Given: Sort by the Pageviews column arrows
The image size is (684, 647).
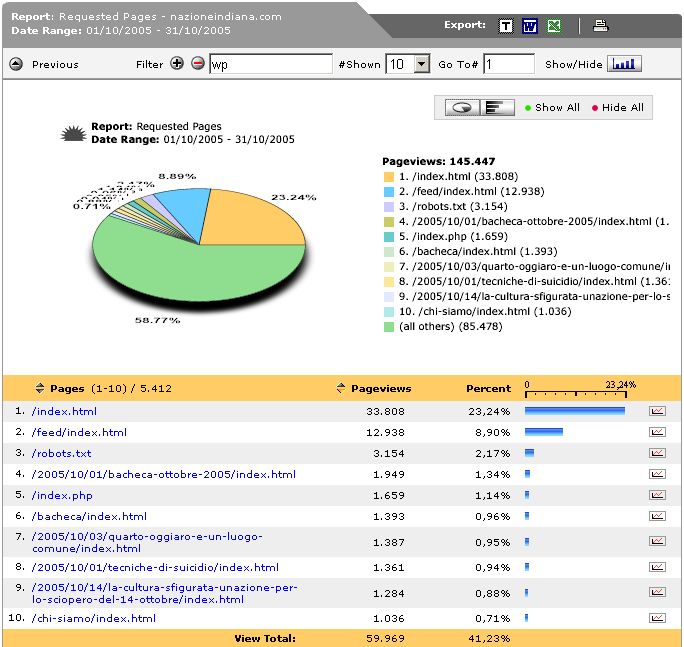Looking at the screenshot, I should (341, 388).
